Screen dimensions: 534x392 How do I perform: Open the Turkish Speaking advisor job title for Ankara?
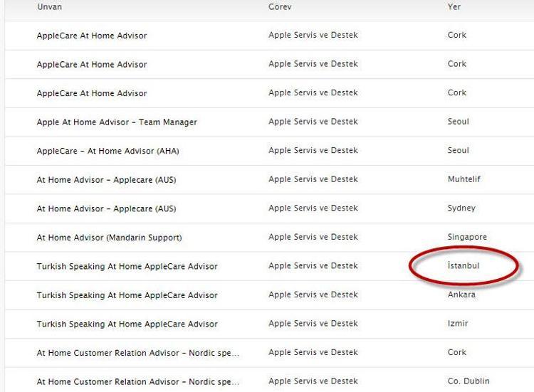(127, 295)
